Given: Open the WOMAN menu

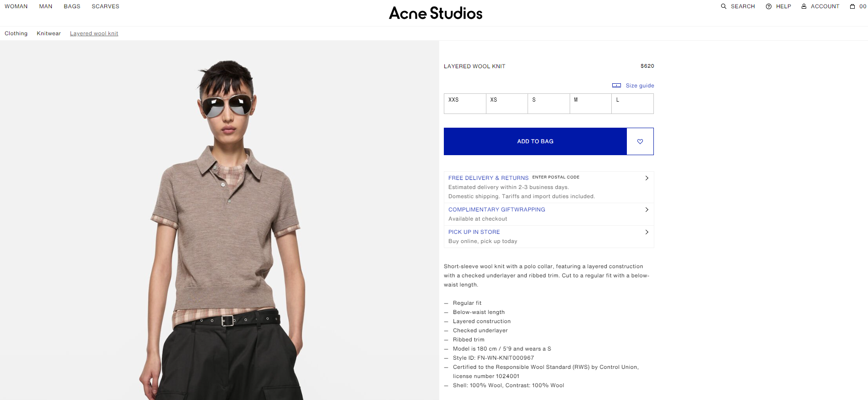Looking at the screenshot, I should [16, 6].
